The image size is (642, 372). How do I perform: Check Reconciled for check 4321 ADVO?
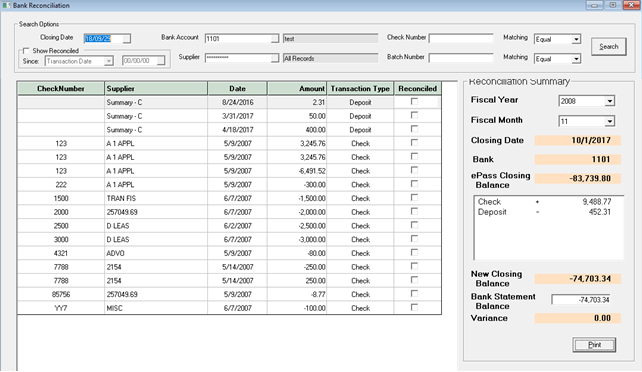414,253
